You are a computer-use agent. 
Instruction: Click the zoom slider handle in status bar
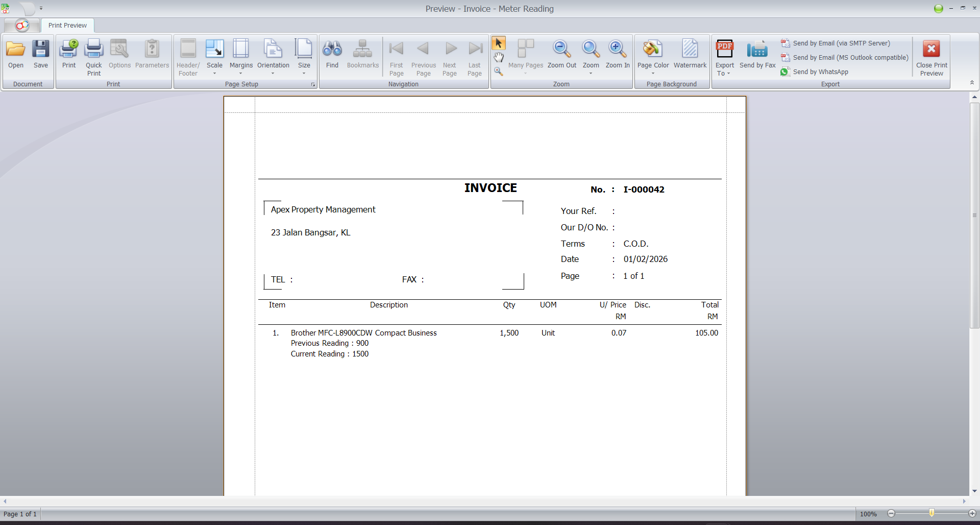pyautogui.click(x=932, y=513)
